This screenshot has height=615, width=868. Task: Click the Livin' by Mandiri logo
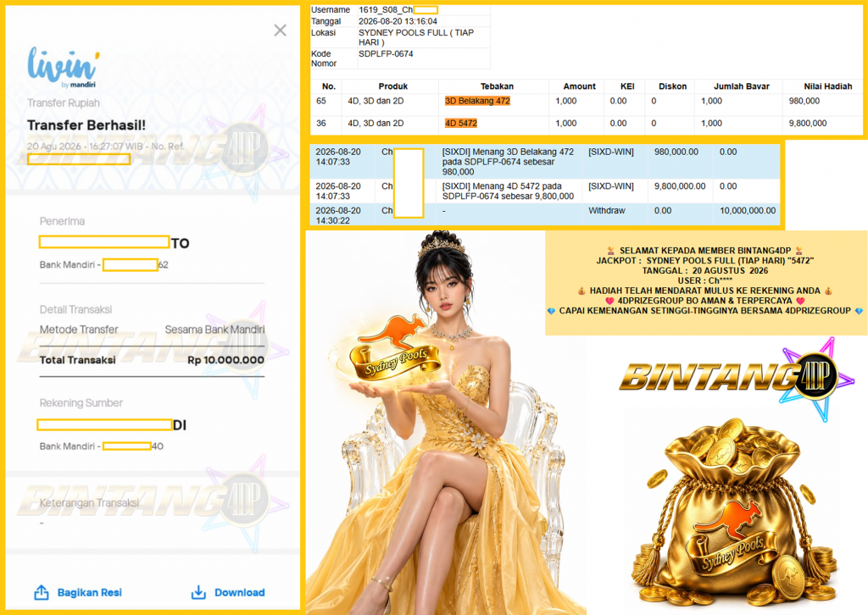click(x=64, y=68)
